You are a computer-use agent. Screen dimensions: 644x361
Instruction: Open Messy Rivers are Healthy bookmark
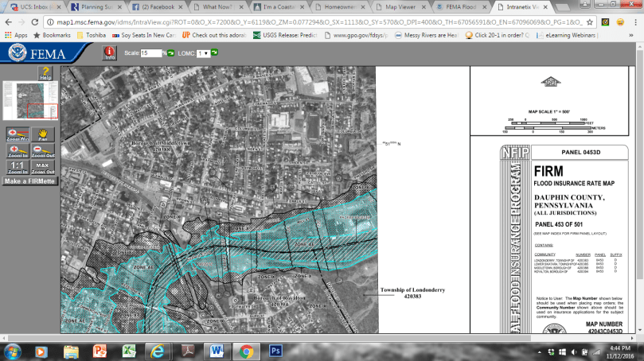tap(426, 35)
